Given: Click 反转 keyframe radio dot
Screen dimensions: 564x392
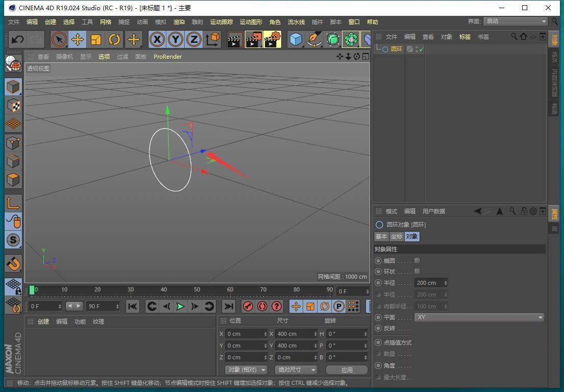Looking at the screenshot, I should click(378, 328).
